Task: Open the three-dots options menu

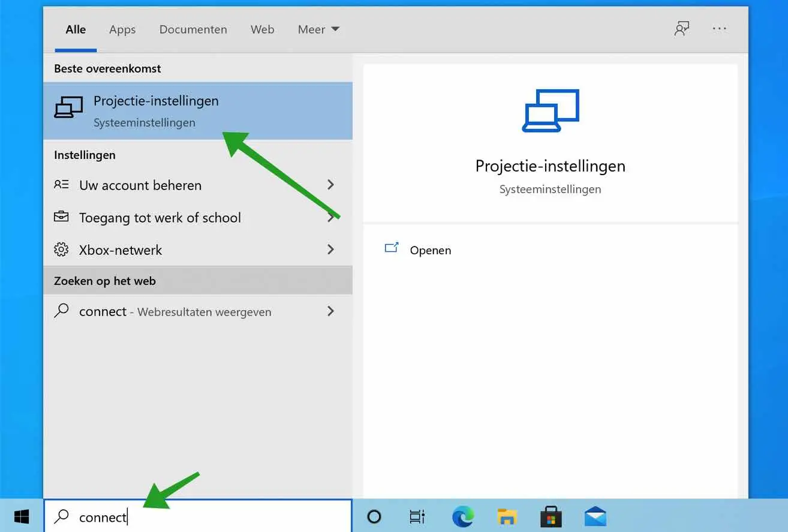Action: click(x=720, y=29)
